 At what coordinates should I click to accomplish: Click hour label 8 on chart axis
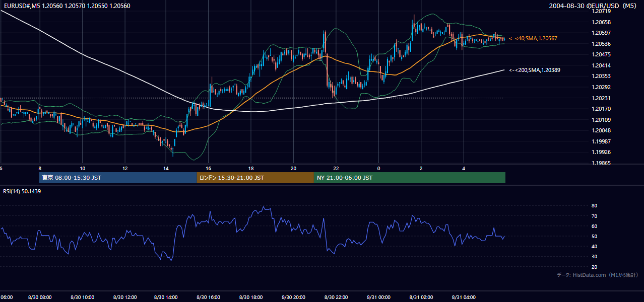pyautogui.click(x=40, y=168)
